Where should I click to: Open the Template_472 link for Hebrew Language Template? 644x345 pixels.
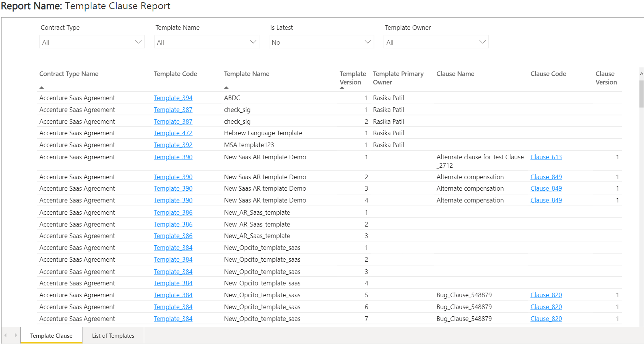(173, 133)
